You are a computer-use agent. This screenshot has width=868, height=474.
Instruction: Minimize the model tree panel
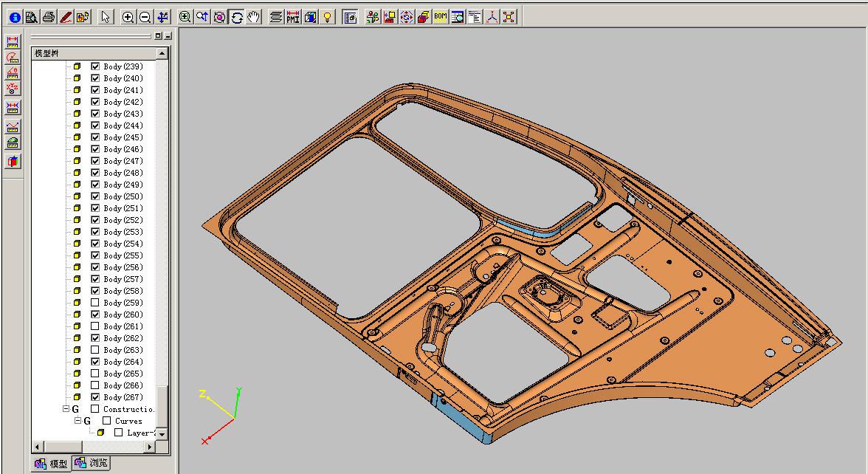tap(168, 36)
